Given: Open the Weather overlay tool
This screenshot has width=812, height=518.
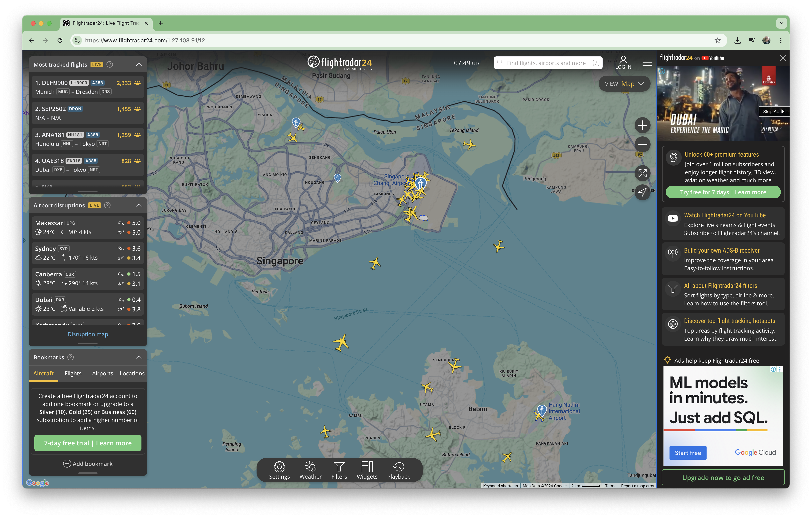Looking at the screenshot, I should (x=310, y=470).
